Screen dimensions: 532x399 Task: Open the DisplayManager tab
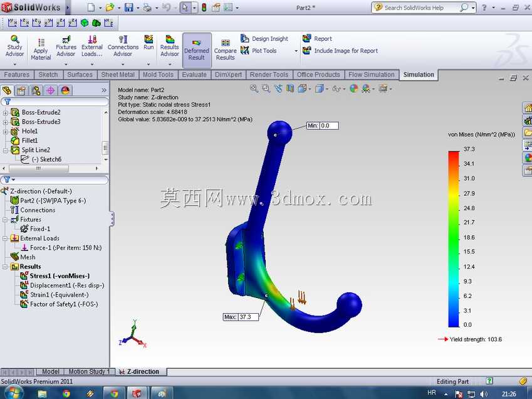tap(65, 90)
